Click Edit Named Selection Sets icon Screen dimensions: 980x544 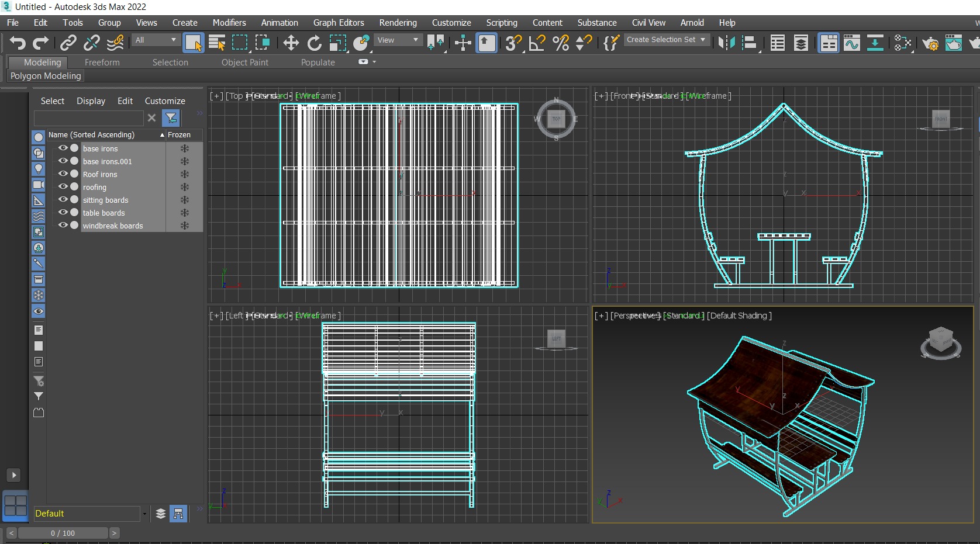tap(611, 43)
